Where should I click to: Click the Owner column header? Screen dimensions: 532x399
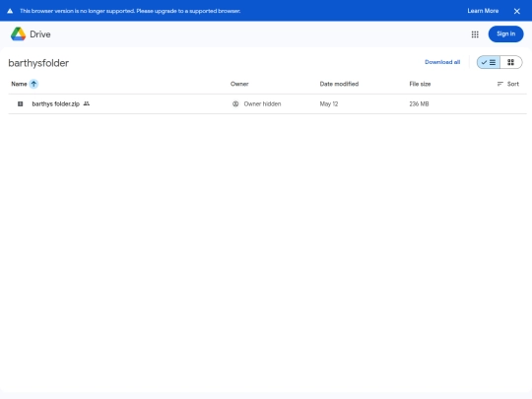click(239, 84)
